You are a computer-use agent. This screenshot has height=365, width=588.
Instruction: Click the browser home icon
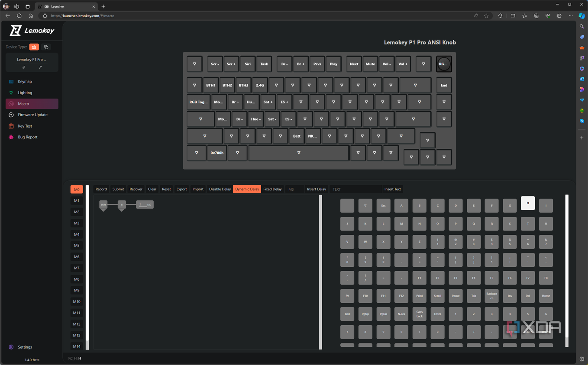[x=31, y=16]
